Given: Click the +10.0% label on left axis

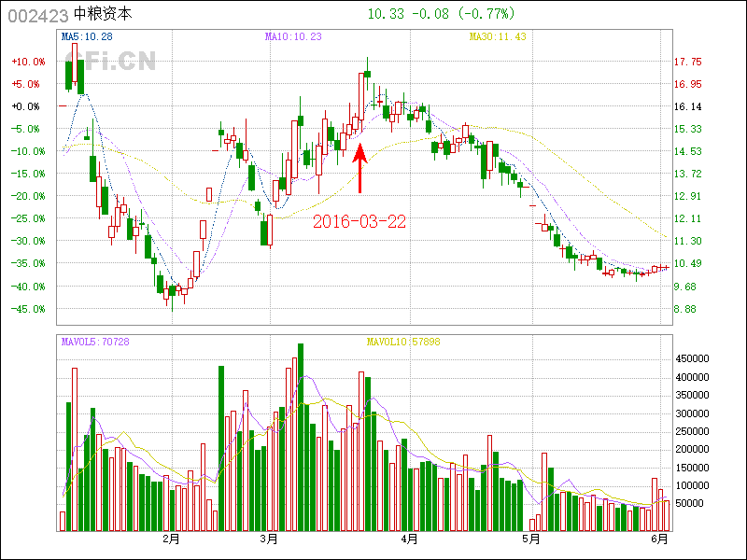Looking at the screenshot, I should coord(28,62).
